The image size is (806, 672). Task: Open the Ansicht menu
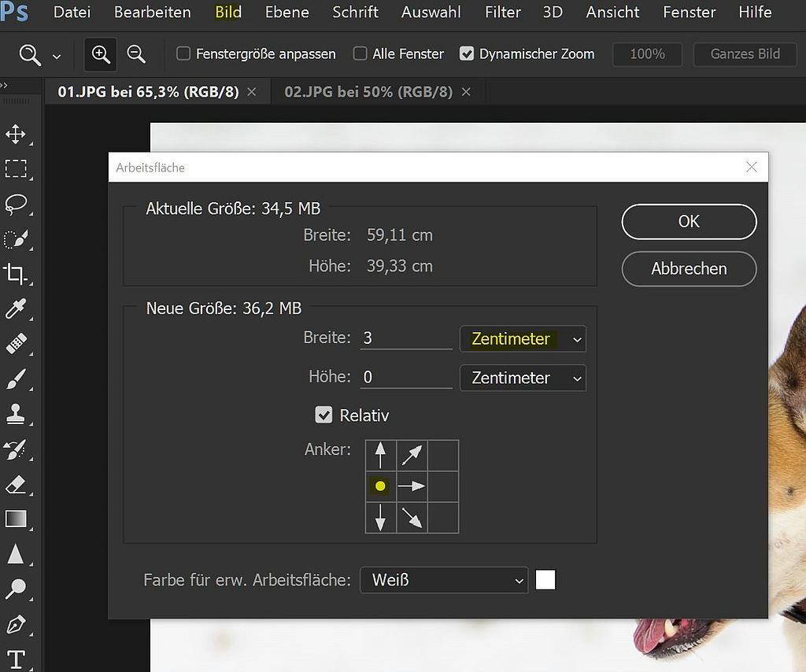pyautogui.click(x=612, y=12)
